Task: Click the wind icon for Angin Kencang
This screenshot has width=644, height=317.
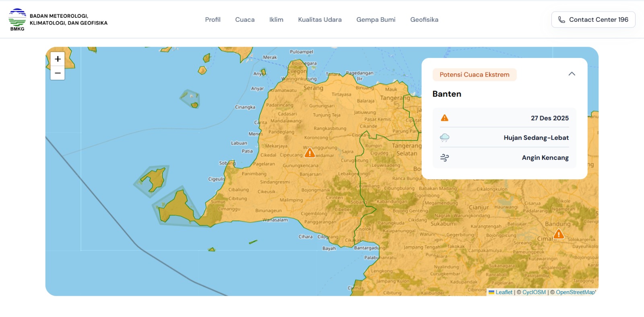Action: coord(444,157)
